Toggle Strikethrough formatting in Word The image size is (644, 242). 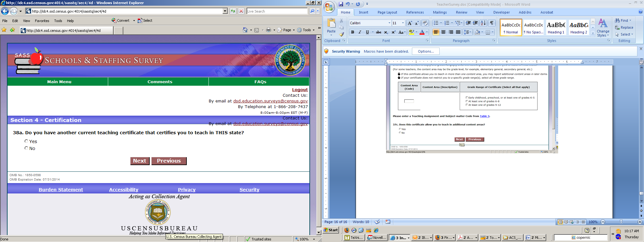click(x=379, y=32)
